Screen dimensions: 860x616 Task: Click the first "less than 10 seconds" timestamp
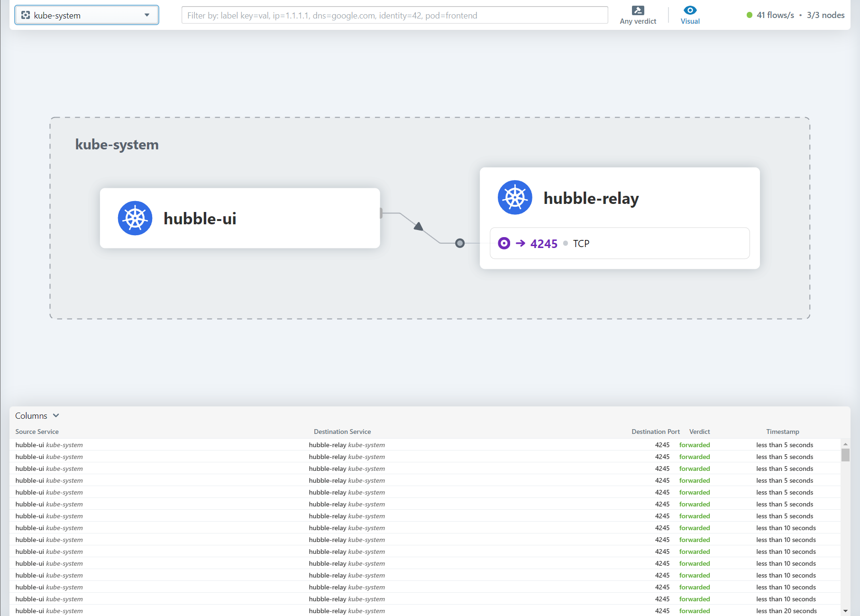[786, 528]
